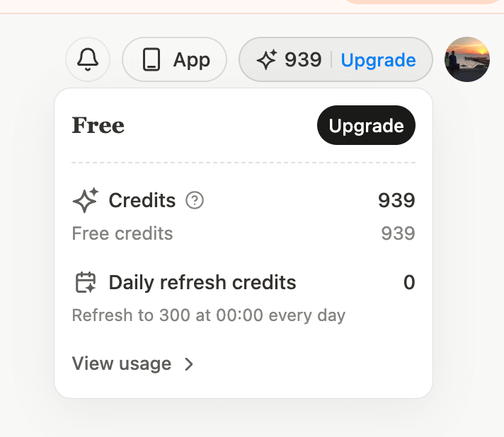The width and height of the screenshot is (504, 437).
Task: Click the sparkle credits icon in top bar
Action: point(266,59)
